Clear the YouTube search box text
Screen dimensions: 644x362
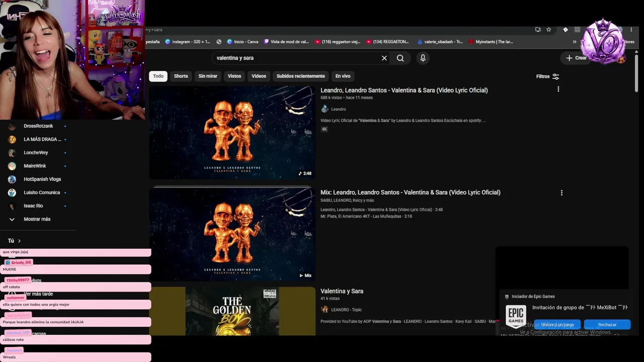[384, 58]
